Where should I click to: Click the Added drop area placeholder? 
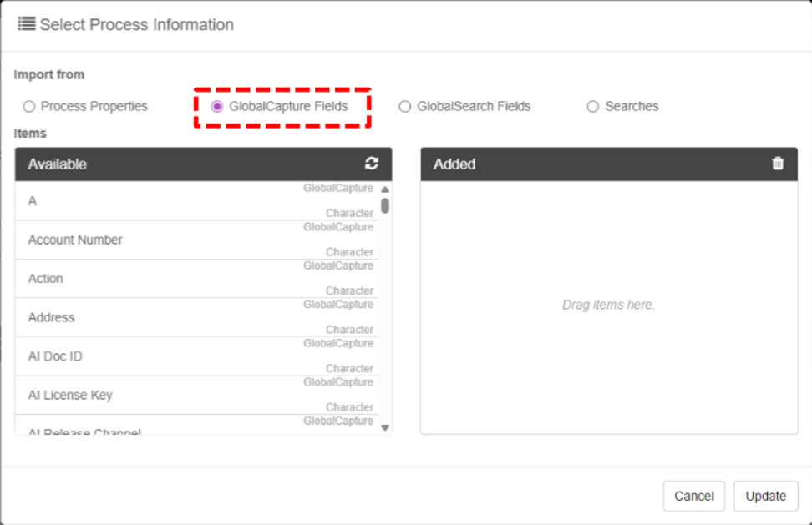pos(608,305)
